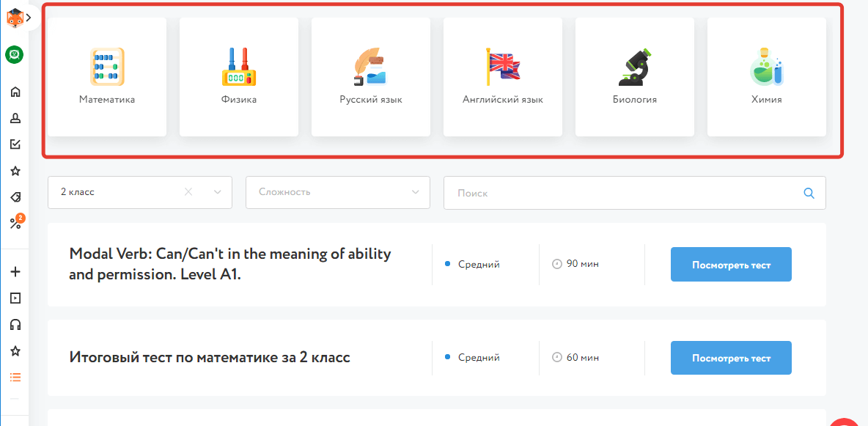Open the user profile icon in sidebar
The image size is (868, 426).
(15, 118)
